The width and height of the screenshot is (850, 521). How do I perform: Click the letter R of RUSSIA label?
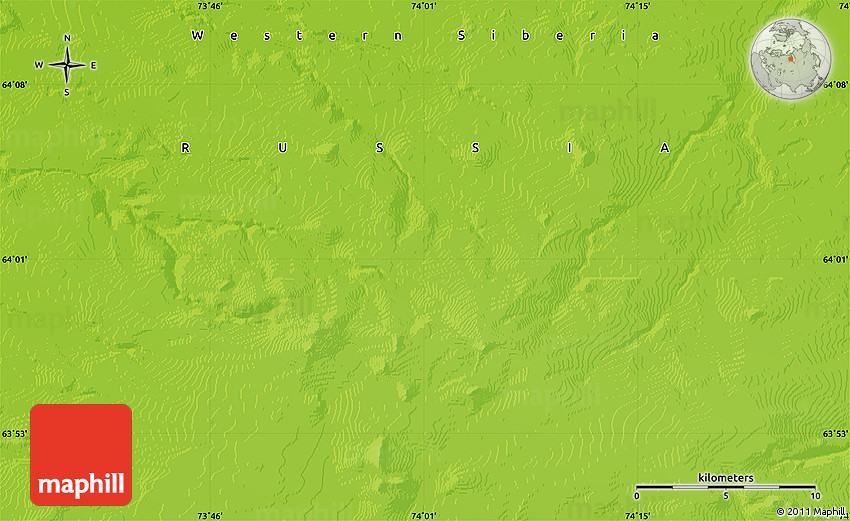(185, 147)
